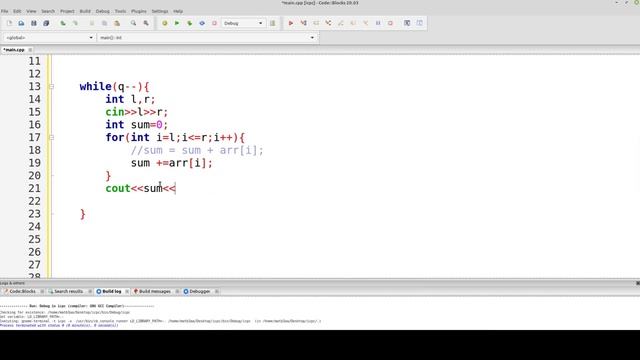The image size is (640, 360).
Task: Click the line 'sum +=arr[i];'
Action: tap(171, 163)
